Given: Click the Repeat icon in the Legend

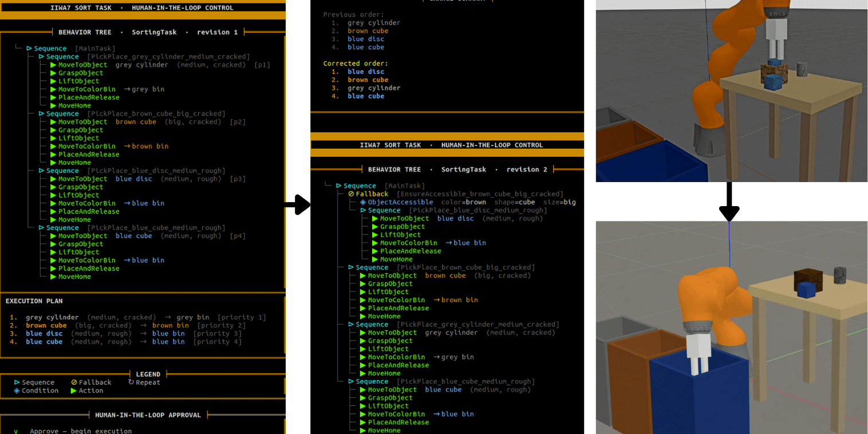Looking at the screenshot, I should [131, 382].
